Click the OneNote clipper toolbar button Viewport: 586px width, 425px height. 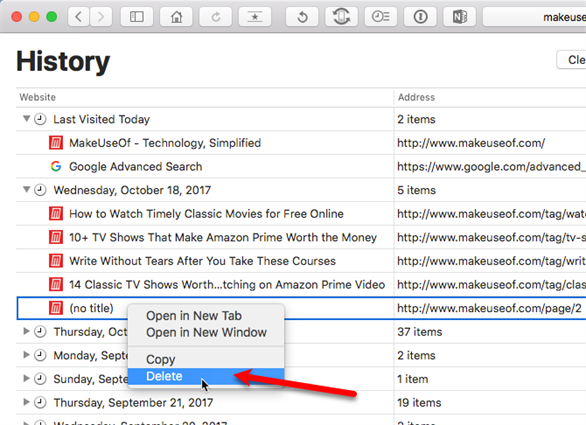point(460,17)
